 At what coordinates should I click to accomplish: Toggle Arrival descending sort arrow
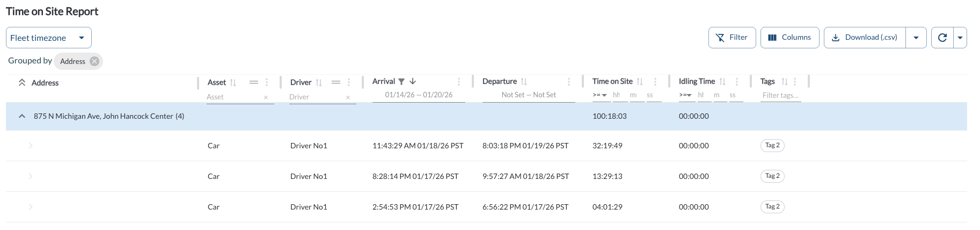pos(413,81)
